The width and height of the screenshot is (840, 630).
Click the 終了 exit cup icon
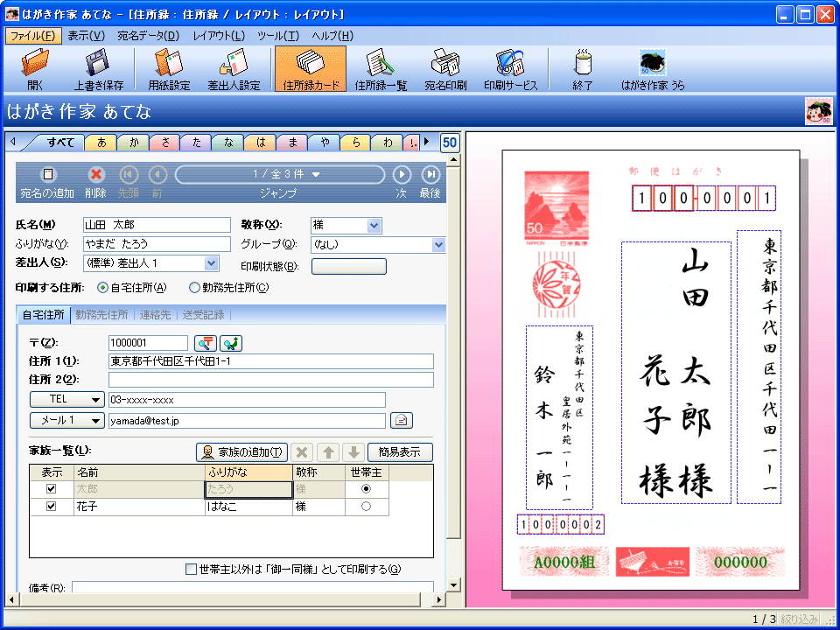582,68
